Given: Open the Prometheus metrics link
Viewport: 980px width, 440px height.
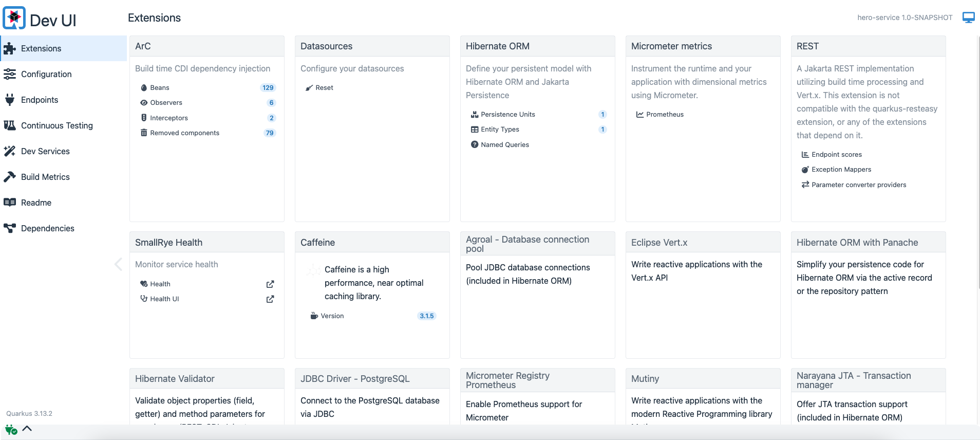Looking at the screenshot, I should (665, 115).
